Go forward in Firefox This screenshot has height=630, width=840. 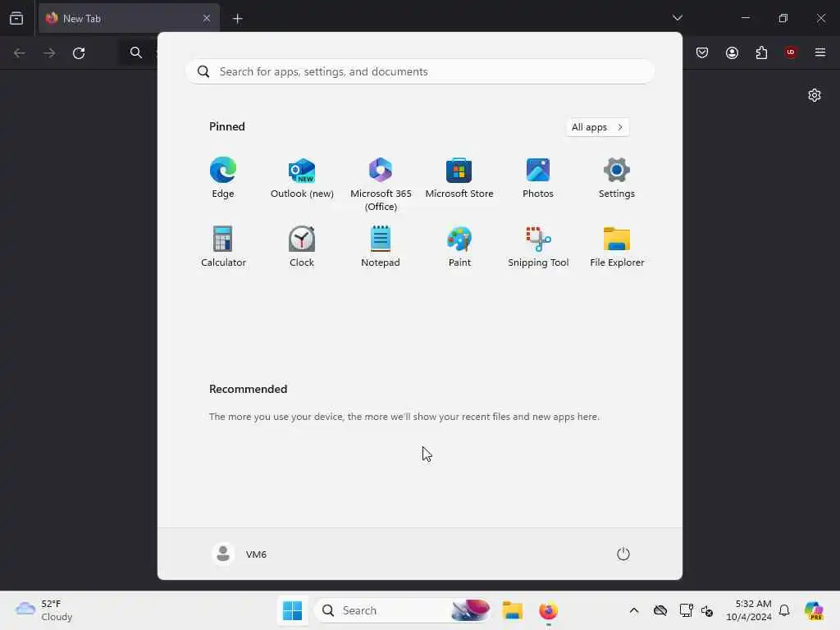click(49, 53)
